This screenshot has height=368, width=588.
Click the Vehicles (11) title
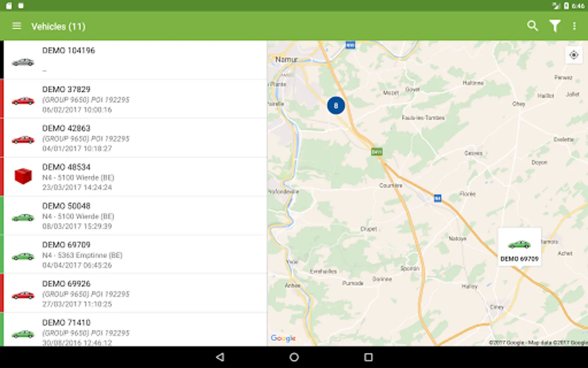coord(58,27)
